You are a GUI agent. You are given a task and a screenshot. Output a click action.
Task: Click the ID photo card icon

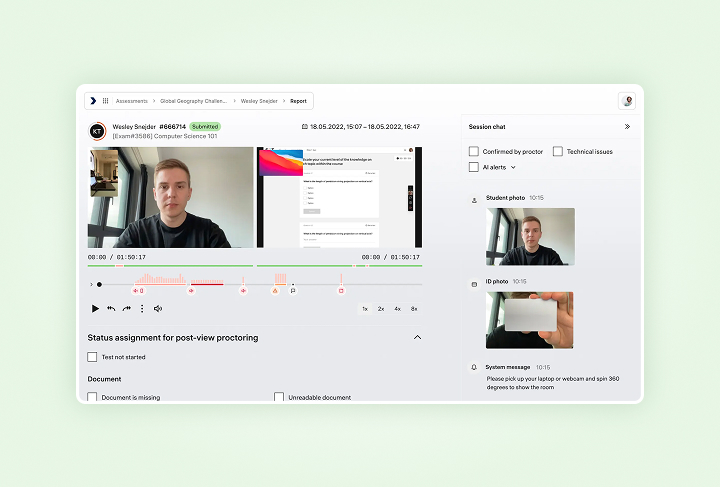(x=474, y=285)
